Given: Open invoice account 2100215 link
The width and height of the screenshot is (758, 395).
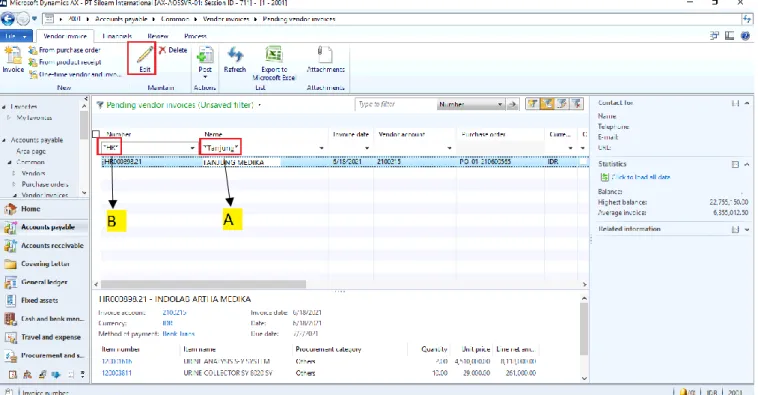Looking at the screenshot, I should pyautogui.click(x=174, y=313).
